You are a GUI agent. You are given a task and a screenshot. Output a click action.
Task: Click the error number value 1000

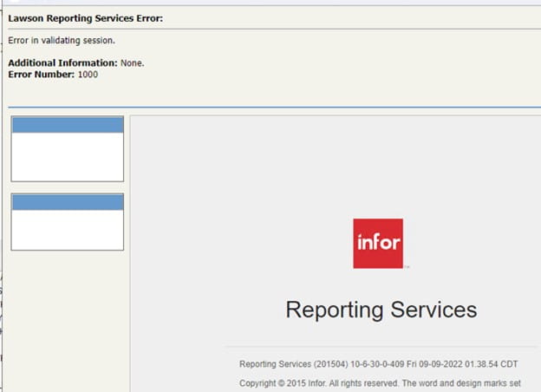(x=88, y=75)
